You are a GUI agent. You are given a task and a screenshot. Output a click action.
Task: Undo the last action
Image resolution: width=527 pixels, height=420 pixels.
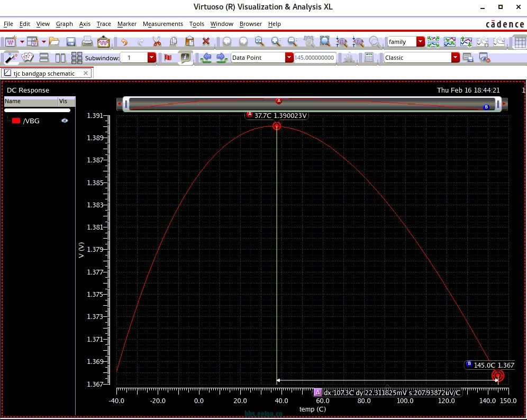pyautogui.click(x=124, y=42)
